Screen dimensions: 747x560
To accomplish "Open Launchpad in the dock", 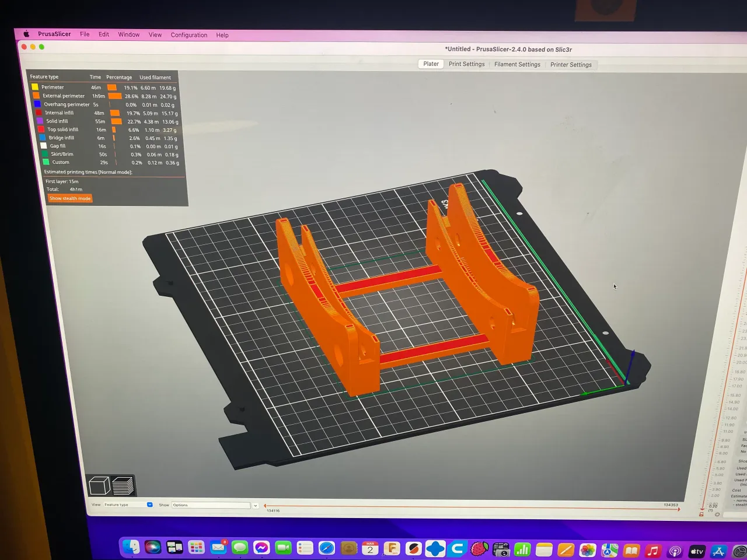I will (x=197, y=547).
